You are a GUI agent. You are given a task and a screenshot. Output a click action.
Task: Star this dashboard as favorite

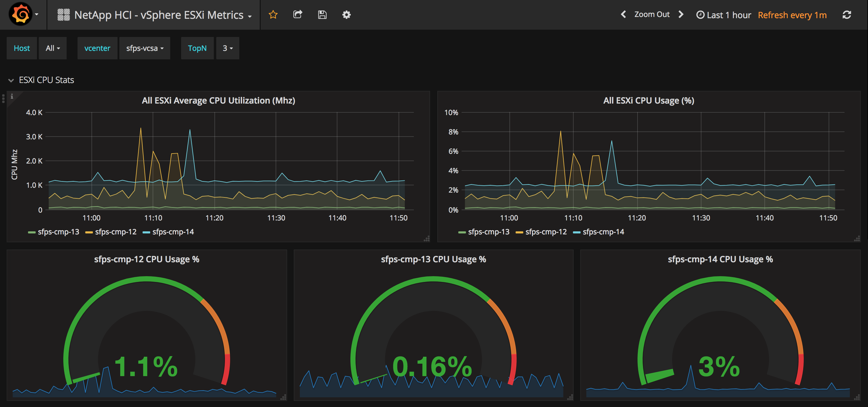273,15
